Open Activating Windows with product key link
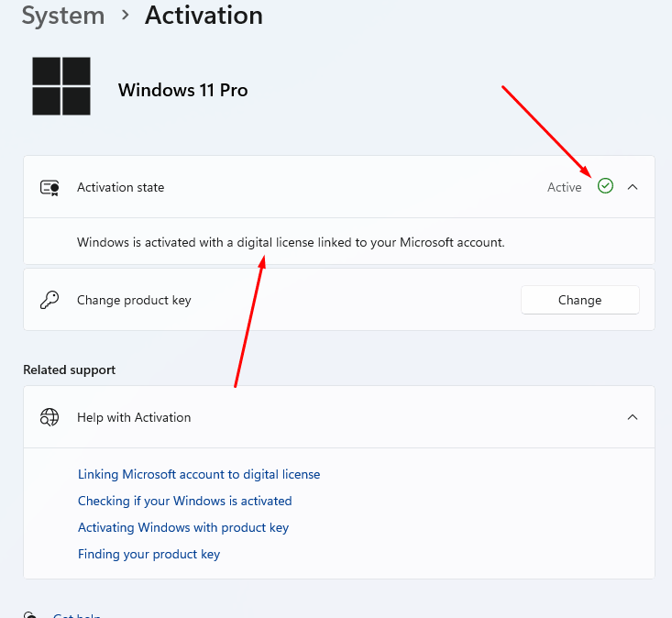The height and width of the screenshot is (618, 672). (183, 527)
